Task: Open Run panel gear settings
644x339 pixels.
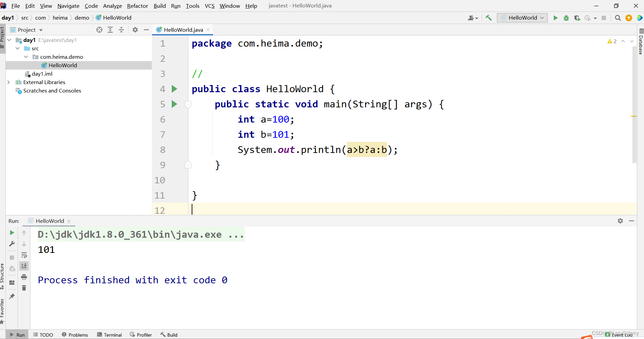Action: point(620,221)
